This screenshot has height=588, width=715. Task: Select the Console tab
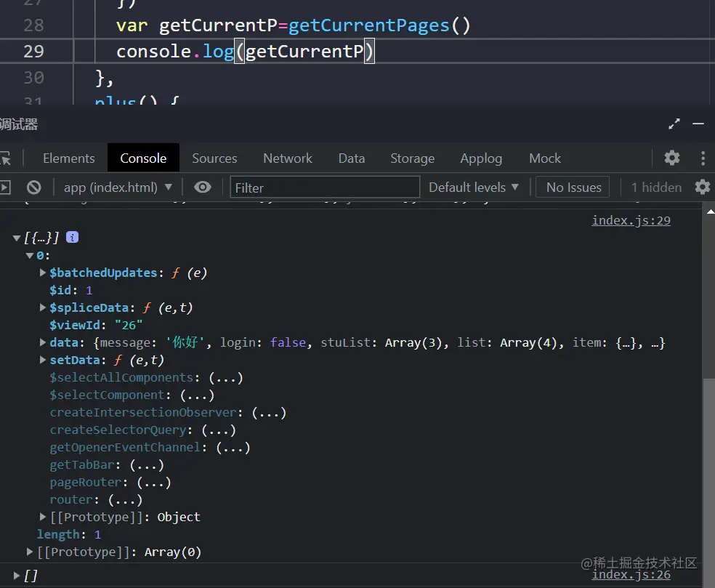coord(143,158)
